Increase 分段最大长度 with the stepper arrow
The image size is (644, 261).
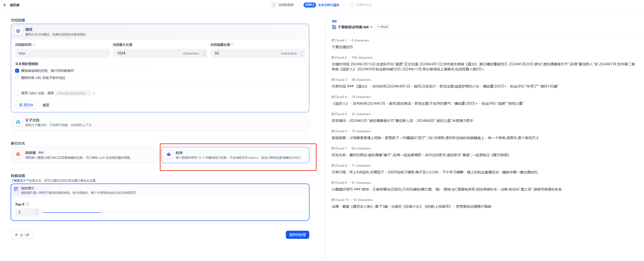[204, 52]
